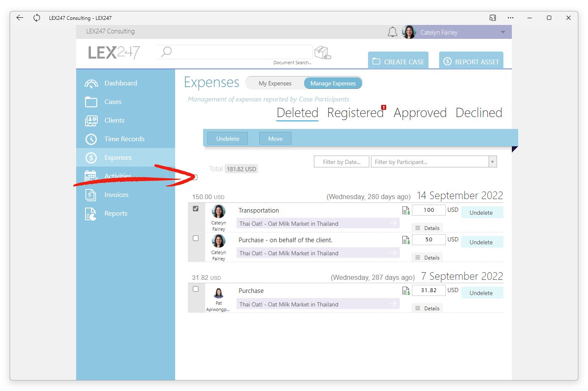This screenshot has width=588, height=391.
Task: Open the Filter by Date picker
Action: [x=341, y=162]
